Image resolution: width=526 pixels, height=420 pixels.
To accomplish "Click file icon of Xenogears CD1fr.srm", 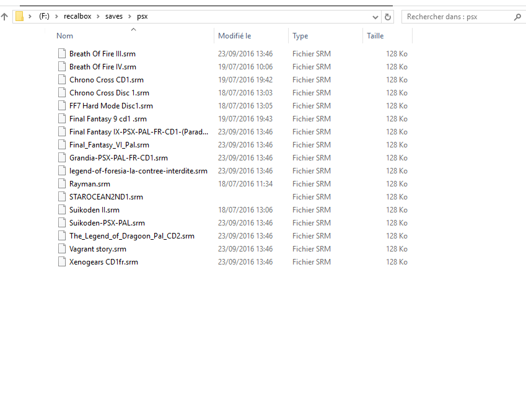I will 62,262.
